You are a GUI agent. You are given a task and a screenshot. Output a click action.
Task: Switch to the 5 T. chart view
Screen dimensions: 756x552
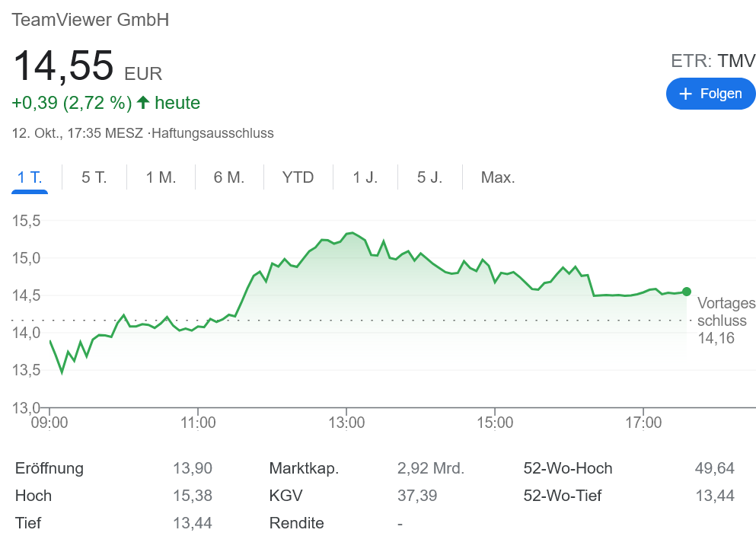coord(94,177)
